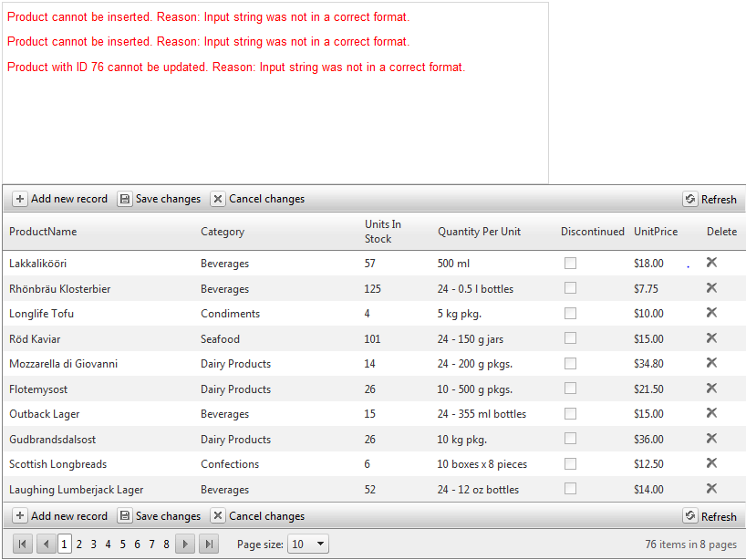Delete the Rhönbräu Klosterbier row
746x560 pixels.
click(711, 287)
